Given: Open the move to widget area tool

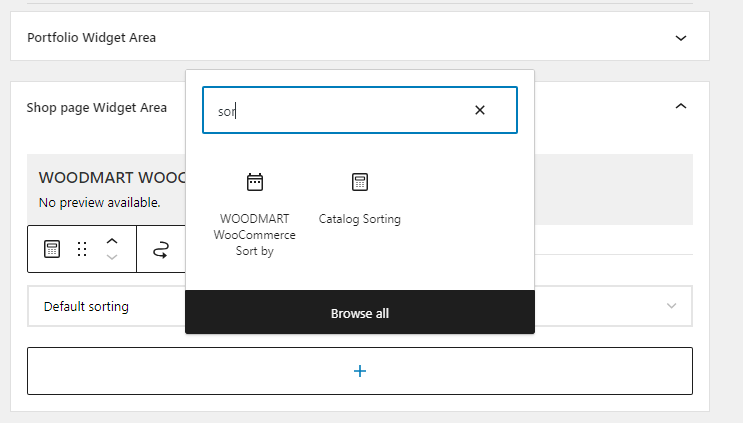Looking at the screenshot, I should [x=161, y=249].
